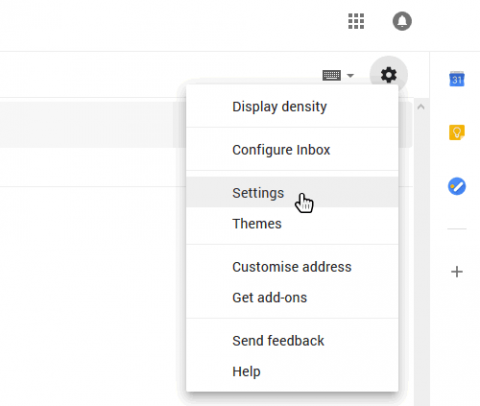Screen dimensions: 480x406
Task: Open the Google apps grid
Action: click(x=356, y=21)
